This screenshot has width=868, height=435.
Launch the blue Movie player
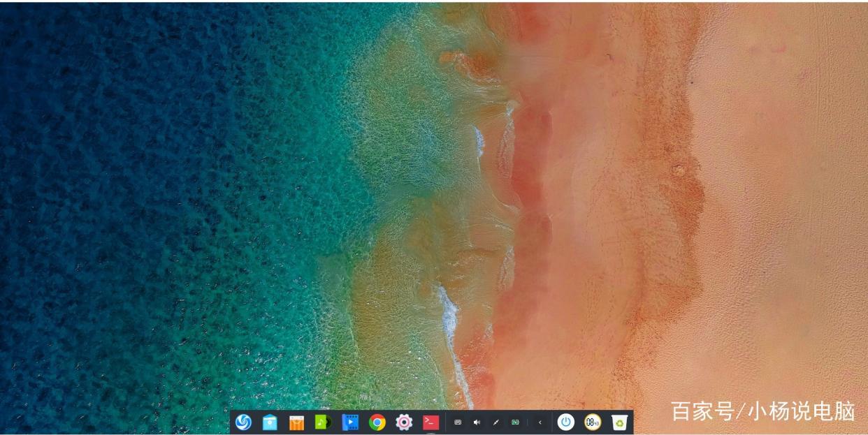tap(350, 422)
